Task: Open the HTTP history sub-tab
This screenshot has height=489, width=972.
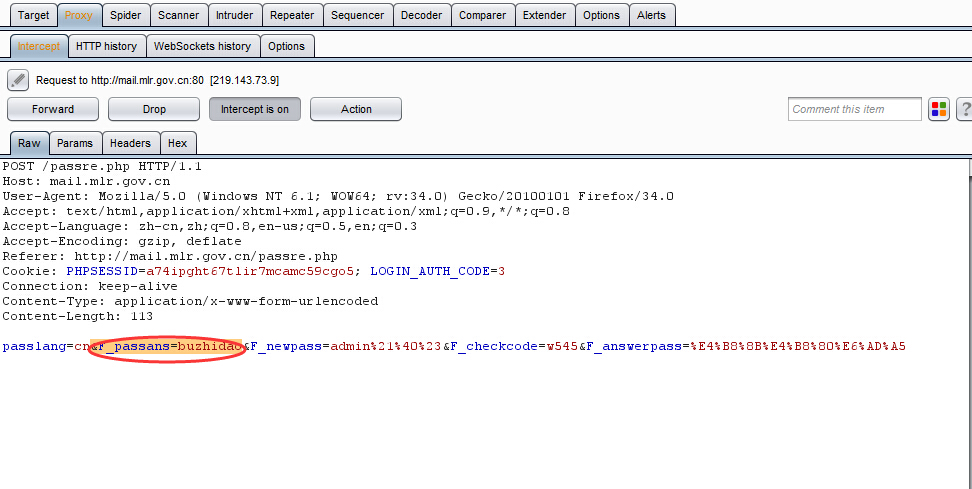Action: coord(107,46)
